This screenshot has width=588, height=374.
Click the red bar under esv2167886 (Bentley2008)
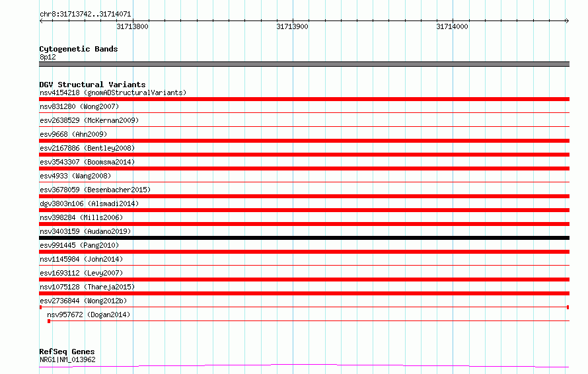[304, 155]
